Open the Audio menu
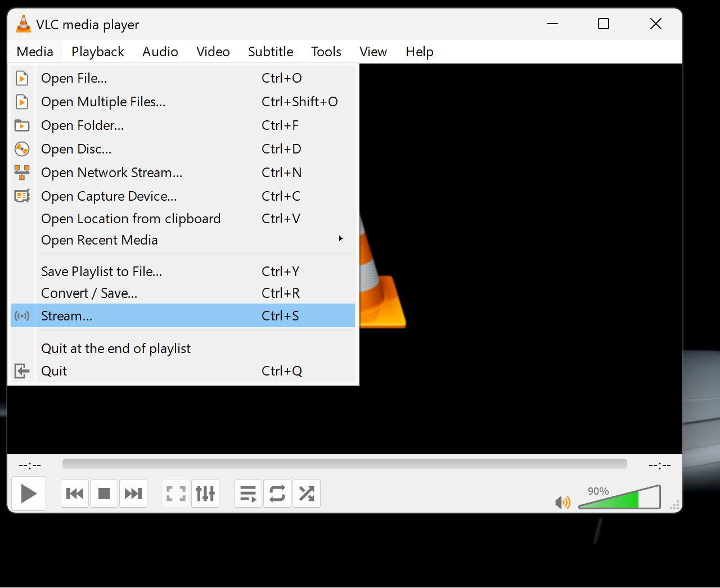This screenshot has height=588, width=720. (x=160, y=52)
